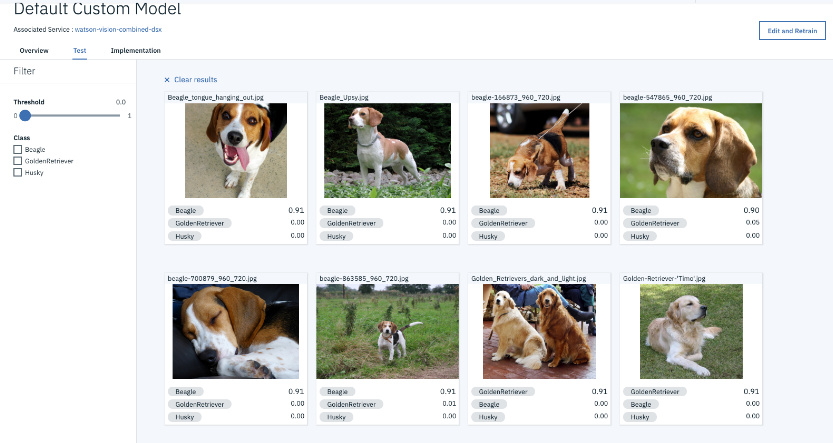Image resolution: width=833 pixels, height=443 pixels.
Task: Click the Threshold slider handle
Action: [x=25, y=115]
